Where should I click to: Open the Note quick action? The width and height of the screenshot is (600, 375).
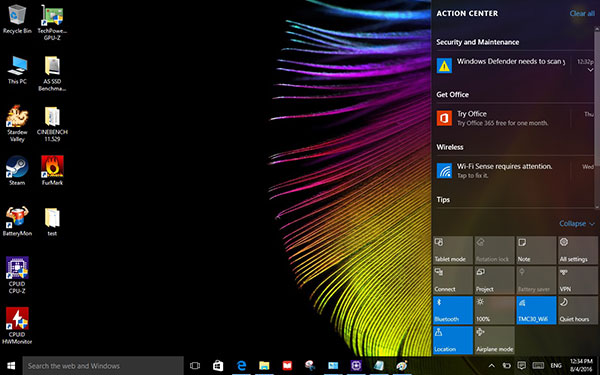pos(536,250)
